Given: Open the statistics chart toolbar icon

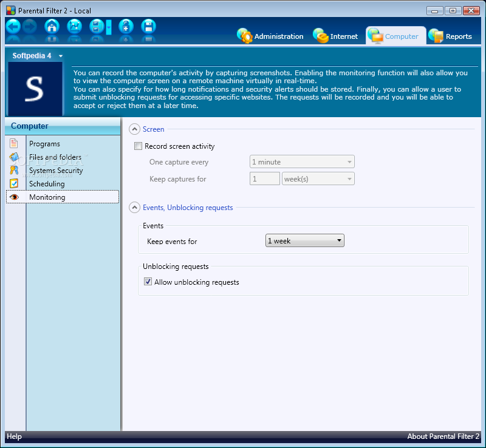Looking at the screenshot, I should pos(74,27).
